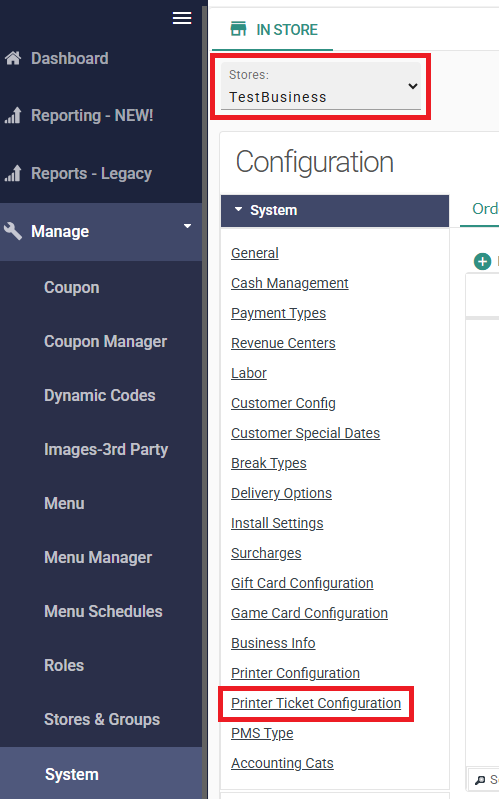This screenshot has height=799, width=499.
Task: Switch to the IN STORE tab
Action: (274, 30)
